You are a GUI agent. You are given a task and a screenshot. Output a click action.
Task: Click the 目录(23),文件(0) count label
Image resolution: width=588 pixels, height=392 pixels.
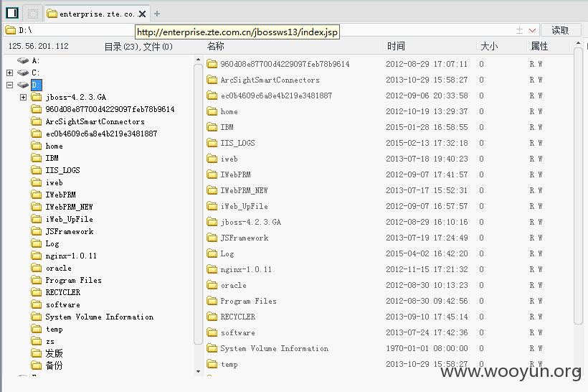point(138,47)
